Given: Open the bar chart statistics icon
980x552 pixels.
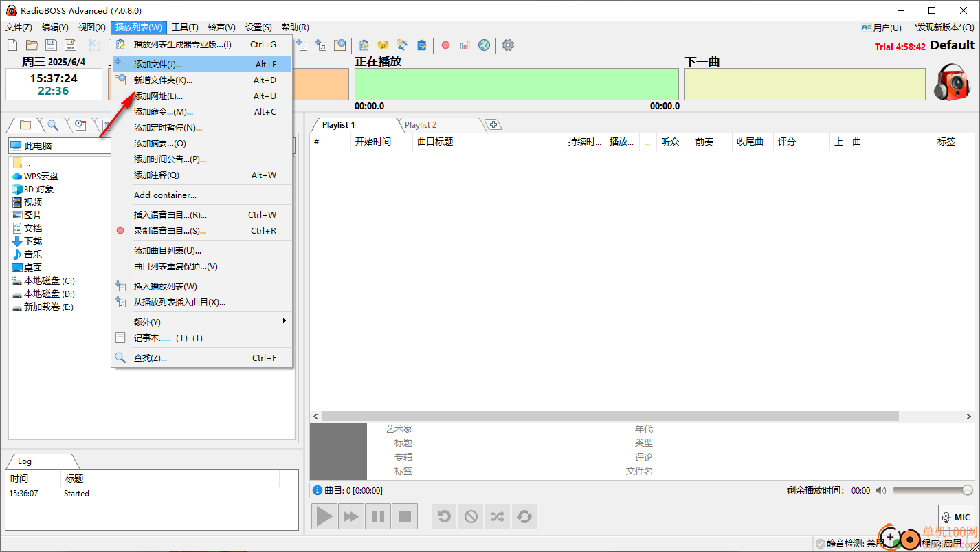Looking at the screenshot, I should pyautogui.click(x=465, y=45).
